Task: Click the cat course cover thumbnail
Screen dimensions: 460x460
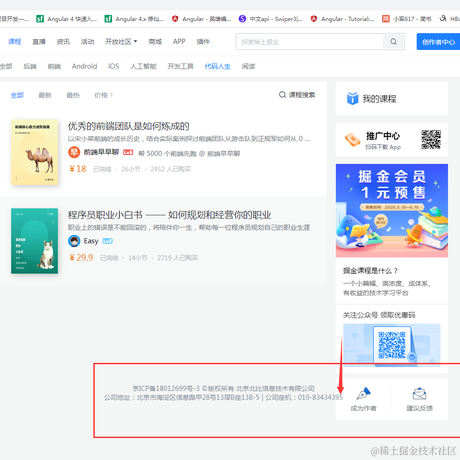Action: pyautogui.click(x=34, y=241)
